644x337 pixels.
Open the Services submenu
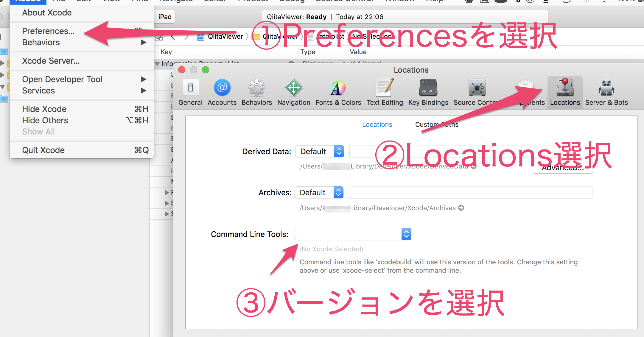(82, 91)
